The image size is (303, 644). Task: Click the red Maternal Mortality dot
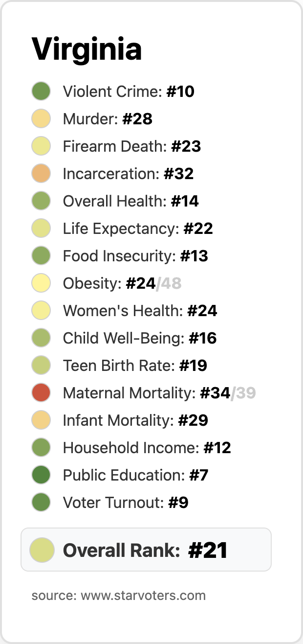point(41,393)
